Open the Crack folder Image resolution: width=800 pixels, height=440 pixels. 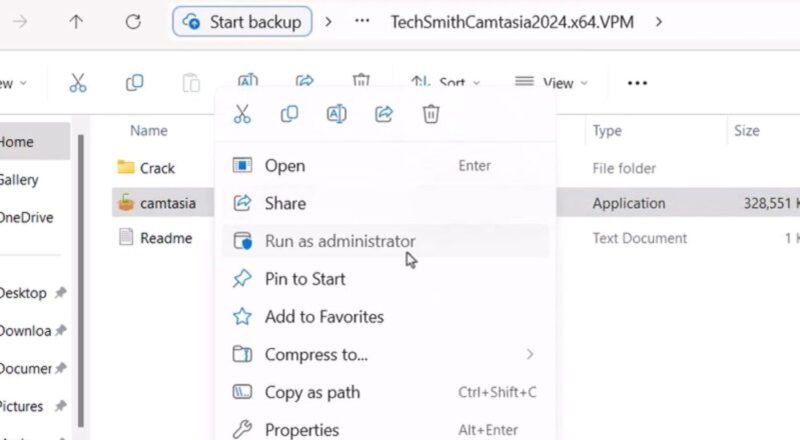click(156, 168)
